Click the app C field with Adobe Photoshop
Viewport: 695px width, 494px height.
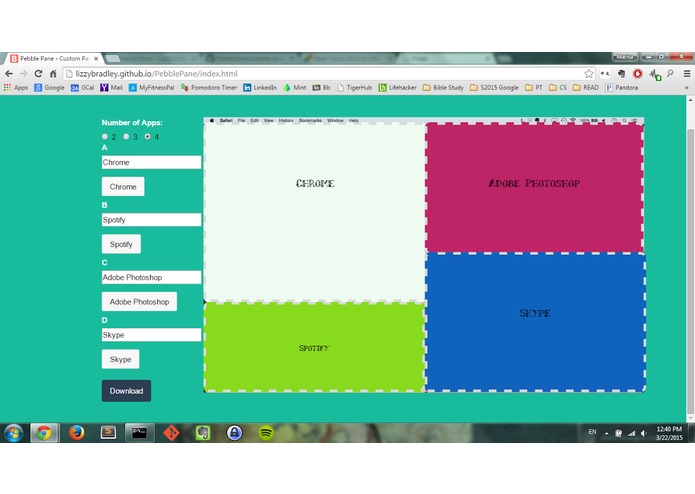tap(151, 277)
